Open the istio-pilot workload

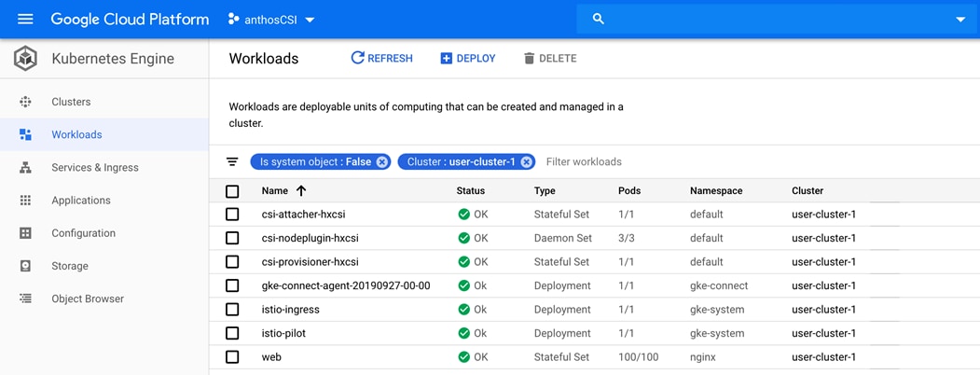[283, 333]
